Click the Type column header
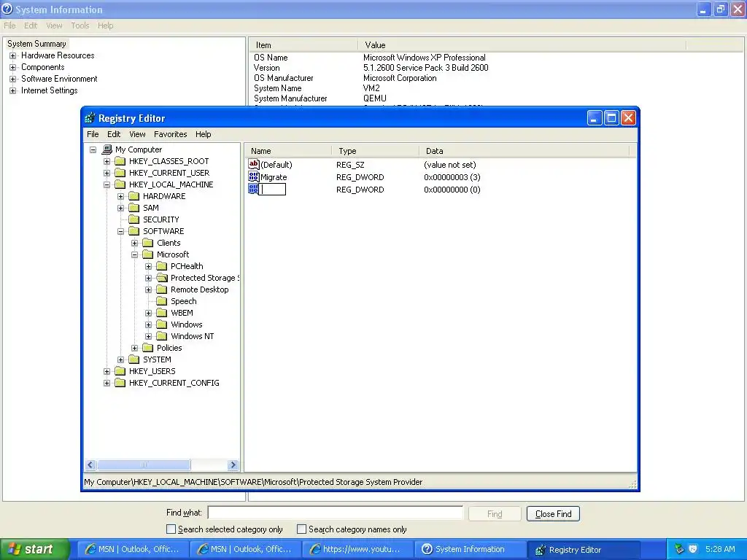 pyautogui.click(x=376, y=151)
